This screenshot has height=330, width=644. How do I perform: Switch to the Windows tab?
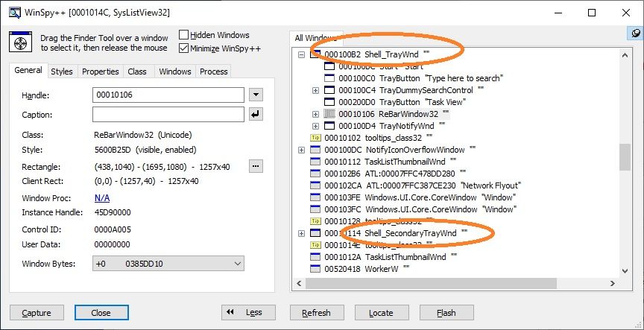175,72
